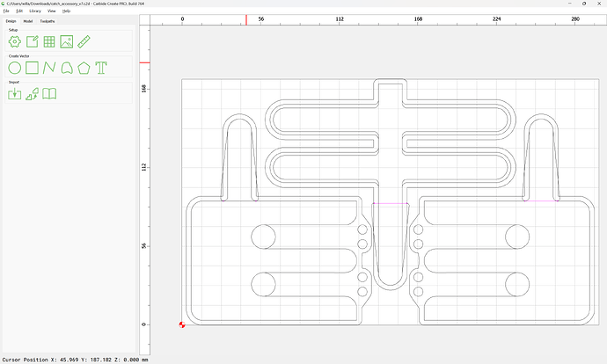Image resolution: width=607 pixels, height=364 pixels.
Task: Open Job Setup gear icon
Action: tap(15, 42)
